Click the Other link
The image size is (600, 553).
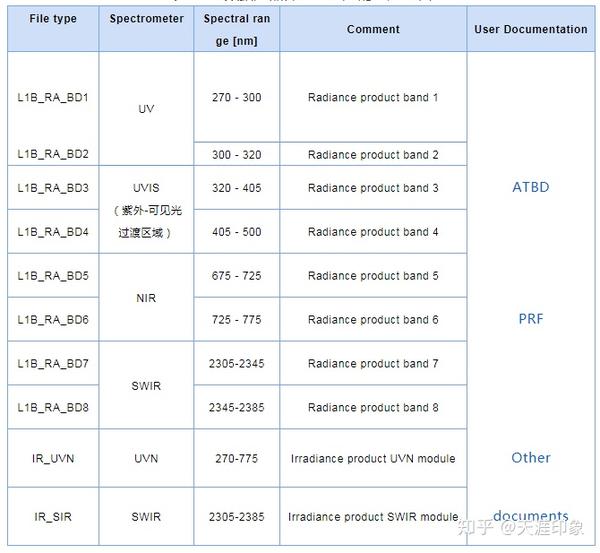tap(530, 457)
